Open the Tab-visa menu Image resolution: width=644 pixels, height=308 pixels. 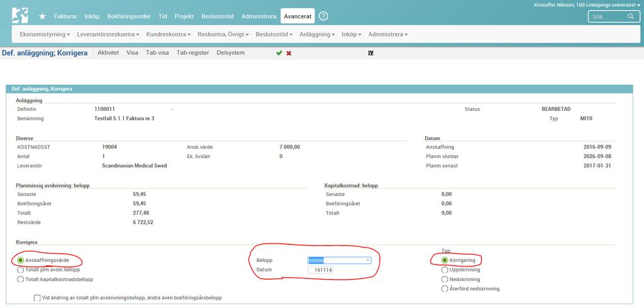(157, 53)
